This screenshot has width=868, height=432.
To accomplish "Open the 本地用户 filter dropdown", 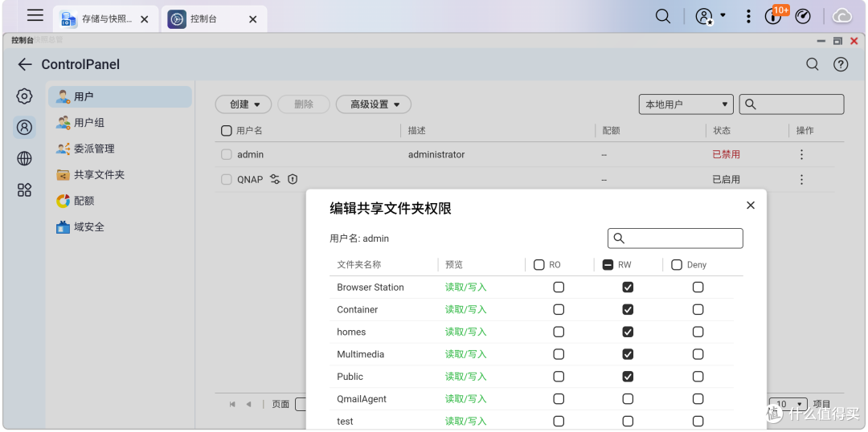I will coord(686,104).
